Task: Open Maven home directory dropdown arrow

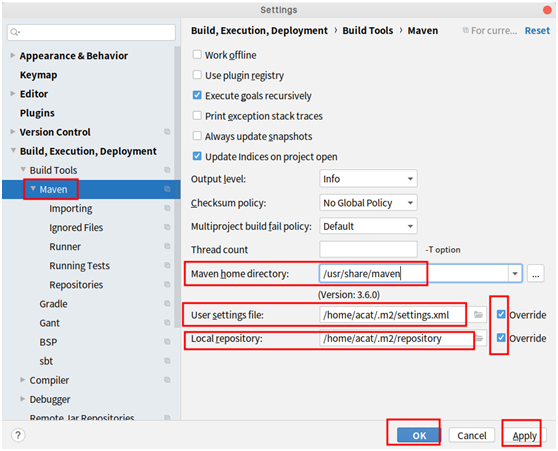Action: coord(515,274)
